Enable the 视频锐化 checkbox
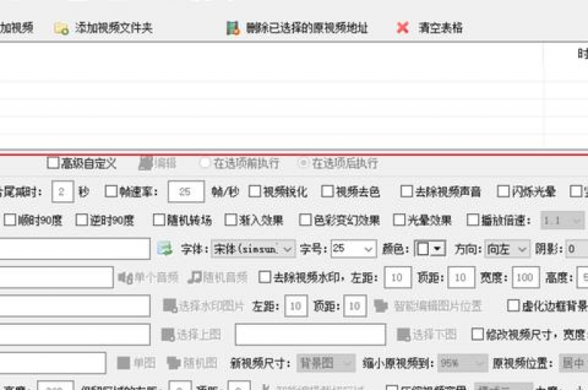 (255, 191)
